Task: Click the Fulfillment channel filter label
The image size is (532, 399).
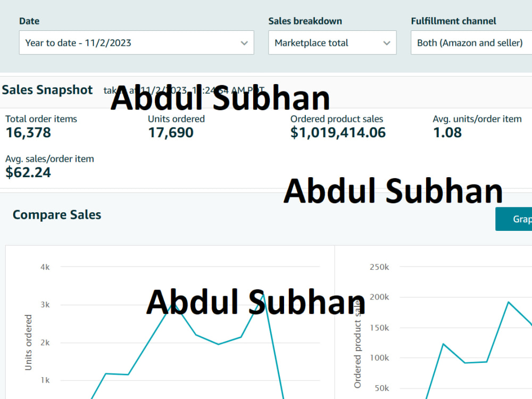Action: (453, 21)
